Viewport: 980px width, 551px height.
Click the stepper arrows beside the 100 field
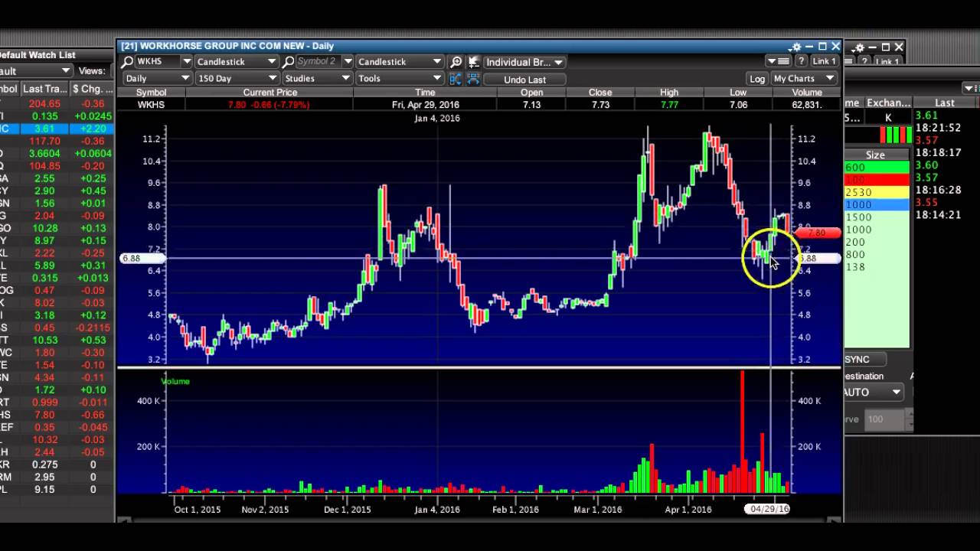coord(910,419)
